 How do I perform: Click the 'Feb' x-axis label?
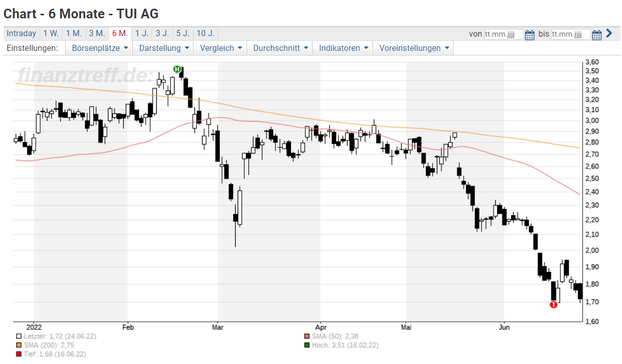click(x=128, y=326)
